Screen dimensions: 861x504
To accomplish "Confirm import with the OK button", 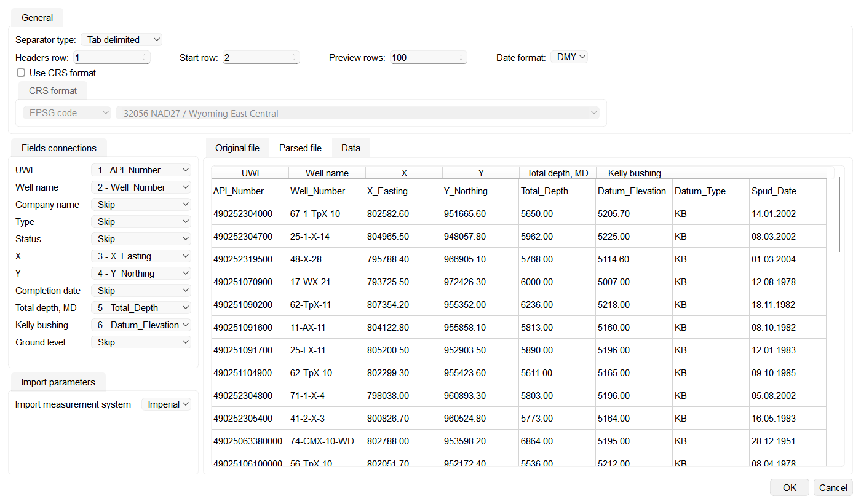I will coord(790,487).
